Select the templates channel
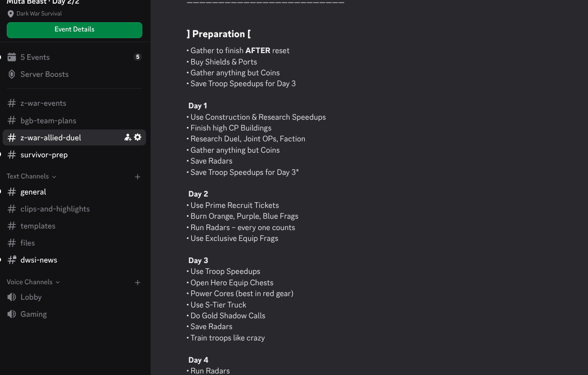 coord(74,226)
